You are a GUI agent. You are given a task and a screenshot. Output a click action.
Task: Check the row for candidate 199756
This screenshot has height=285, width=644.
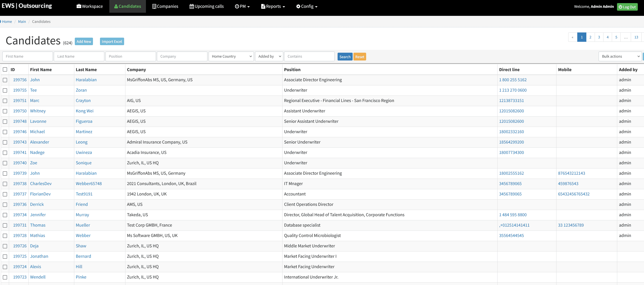tap(5, 80)
